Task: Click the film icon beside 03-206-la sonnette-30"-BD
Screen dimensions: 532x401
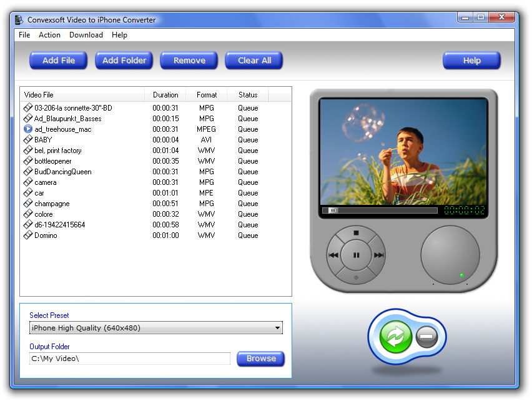Action: click(x=28, y=107)
